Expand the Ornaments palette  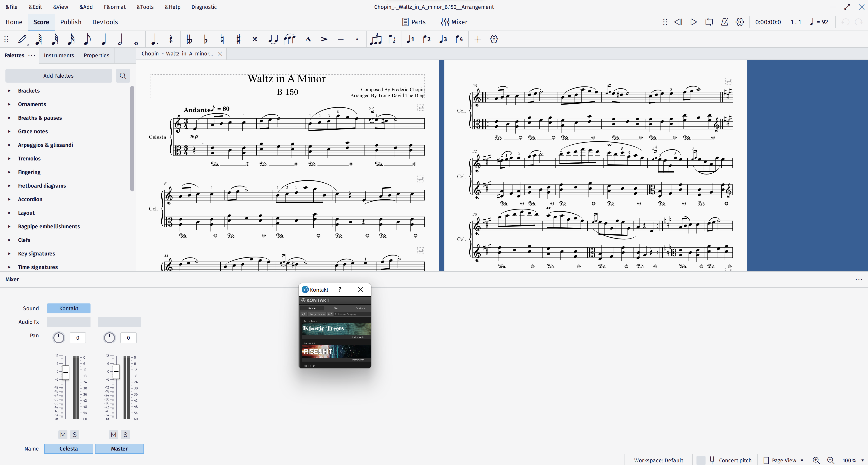coord(32,105)
